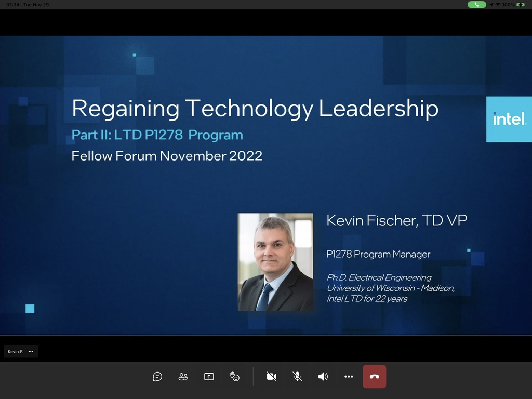Tap Kevin Fischer's photo on the slide
The image size is (532, 399).
click(x=275, y=262)
